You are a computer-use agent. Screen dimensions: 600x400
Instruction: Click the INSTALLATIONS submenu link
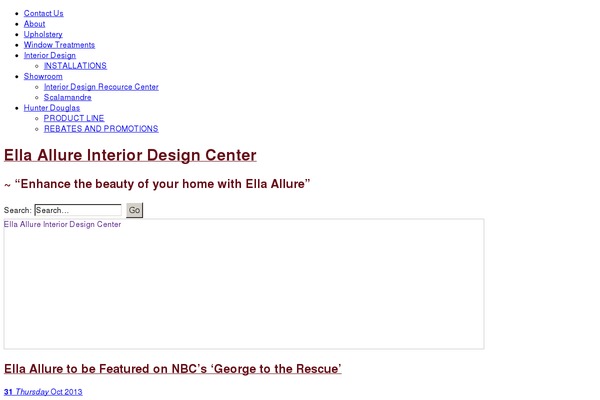(x=75, y=66)
